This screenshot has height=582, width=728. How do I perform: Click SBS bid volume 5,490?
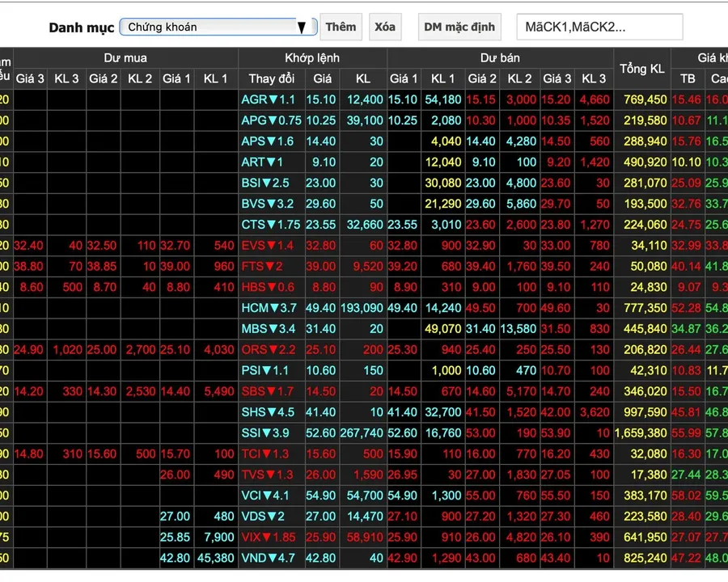219,391
